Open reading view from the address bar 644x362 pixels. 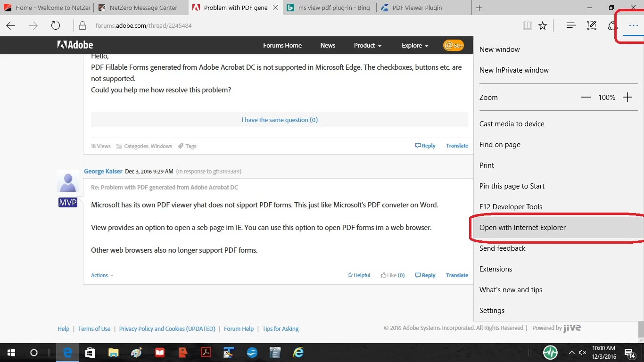pyautogui.click(x=528, y=26)
